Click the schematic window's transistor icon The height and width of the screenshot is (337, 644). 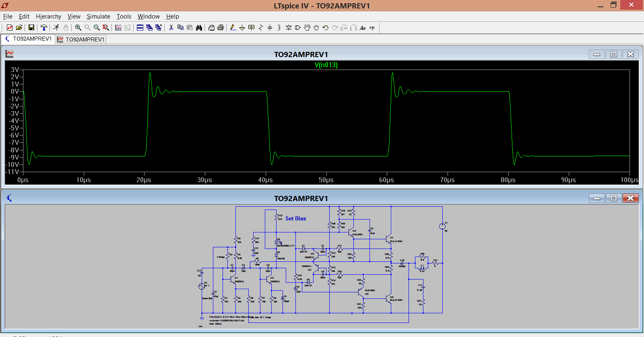point(9,198)
